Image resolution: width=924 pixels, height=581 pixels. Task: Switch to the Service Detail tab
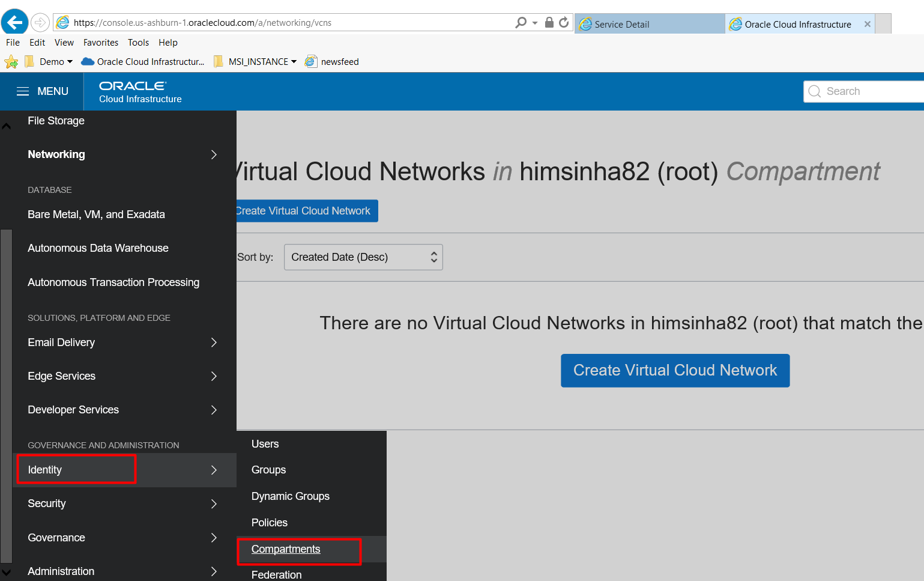[650, 24]
